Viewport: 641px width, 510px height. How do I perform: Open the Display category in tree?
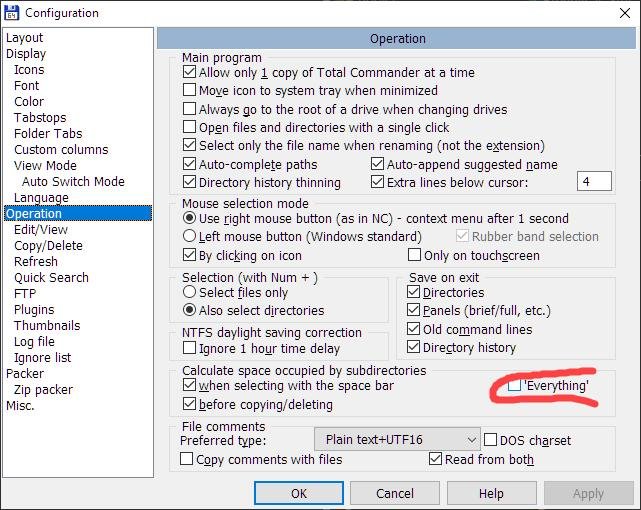26,54
